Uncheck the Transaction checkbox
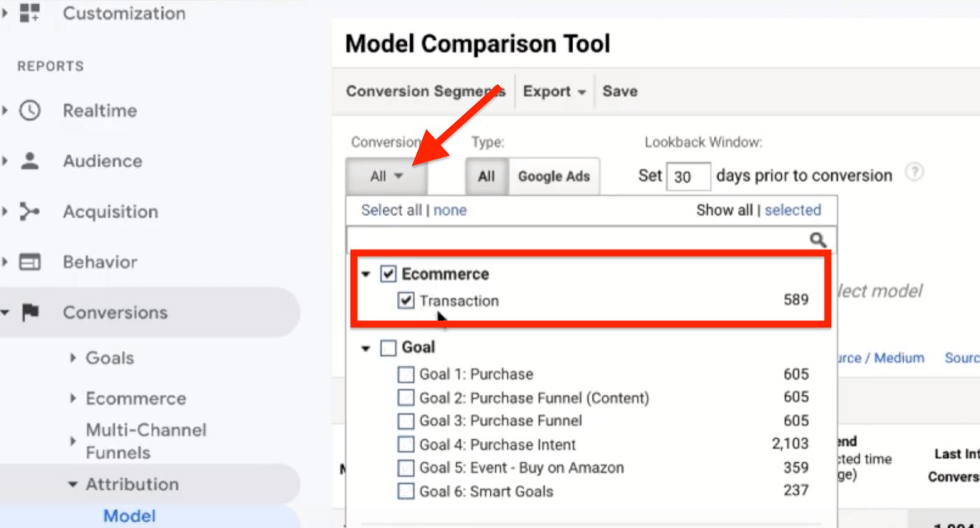The width and height of the screenshot is (980, 528). (406, 301)
